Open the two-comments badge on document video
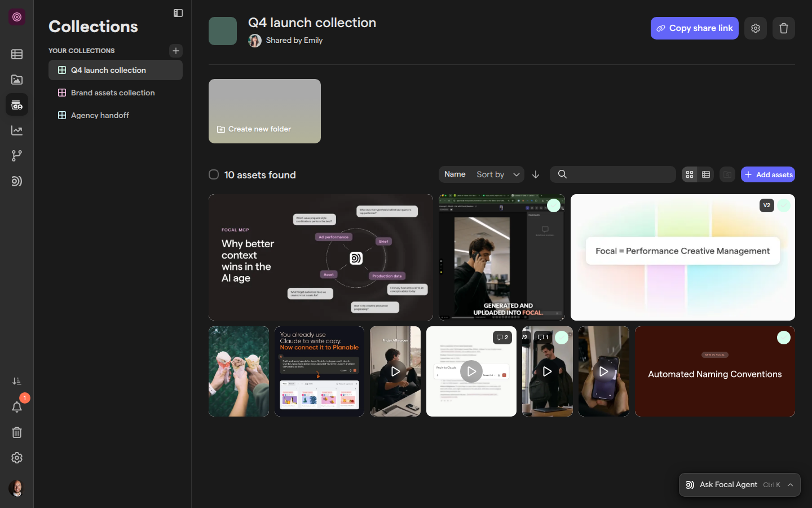This screenshot has height=508, width=812. (502, 338)
